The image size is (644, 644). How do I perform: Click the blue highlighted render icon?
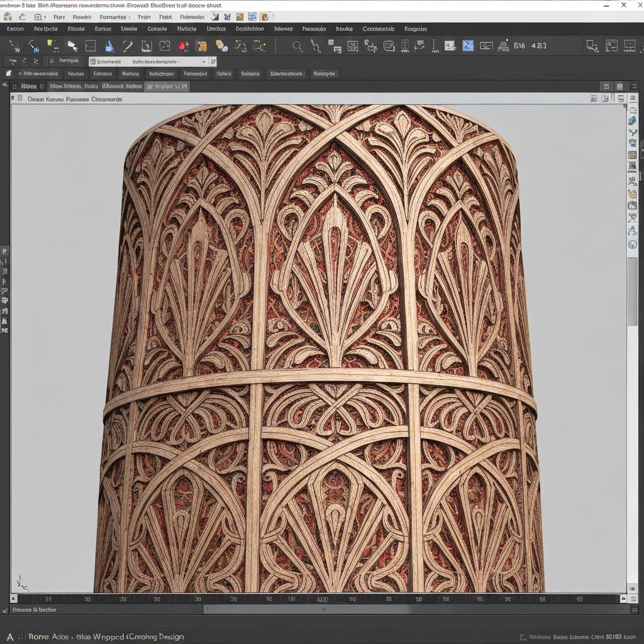(467, 45)
